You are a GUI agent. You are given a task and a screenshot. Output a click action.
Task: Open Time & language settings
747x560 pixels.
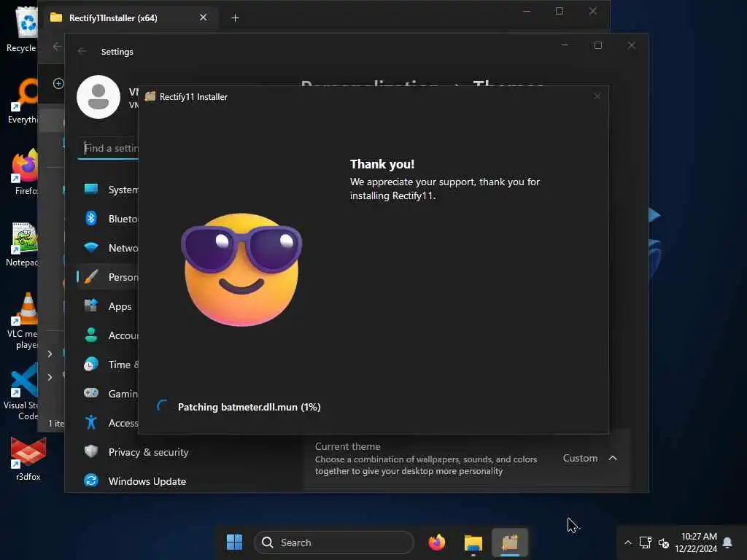(109, 365)
